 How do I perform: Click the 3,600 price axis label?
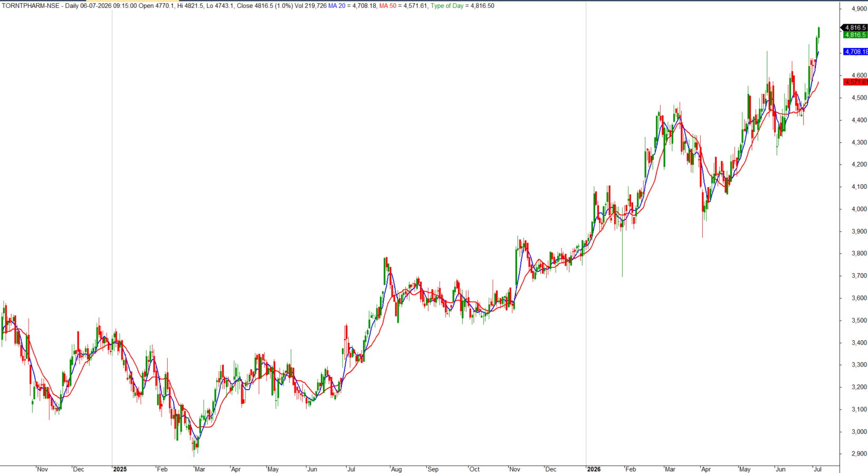pyautogui.click(x=859, y=298)
